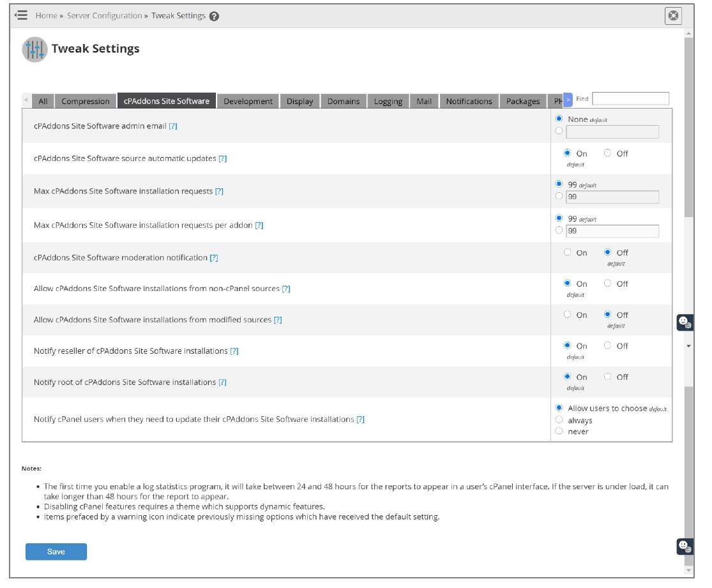Switch to the Development tab
712x588 pixels.
[248, 102]
